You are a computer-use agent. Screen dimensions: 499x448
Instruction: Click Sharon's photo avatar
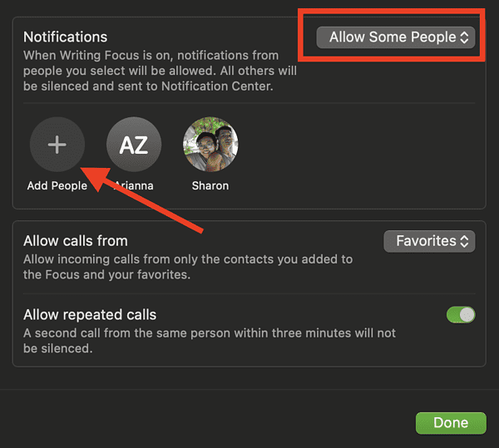(210, 145)
